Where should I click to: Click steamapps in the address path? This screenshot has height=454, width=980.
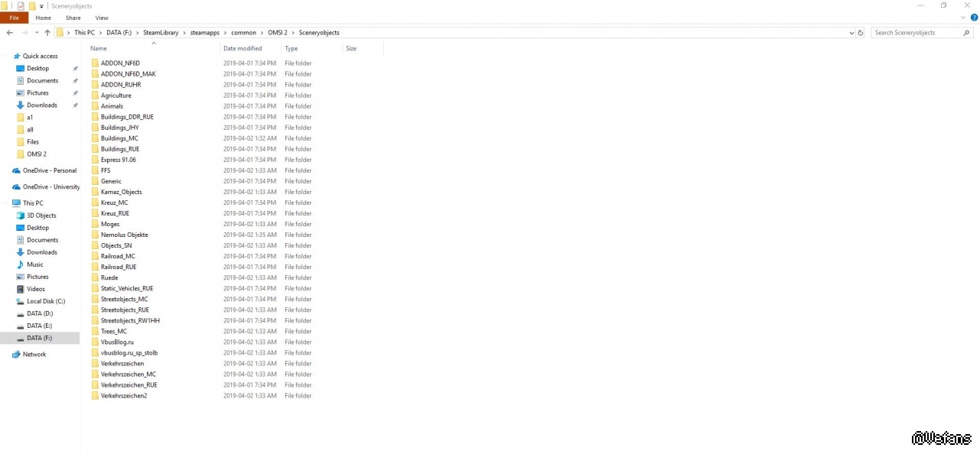pyautogui.click(x=205, y=33)
